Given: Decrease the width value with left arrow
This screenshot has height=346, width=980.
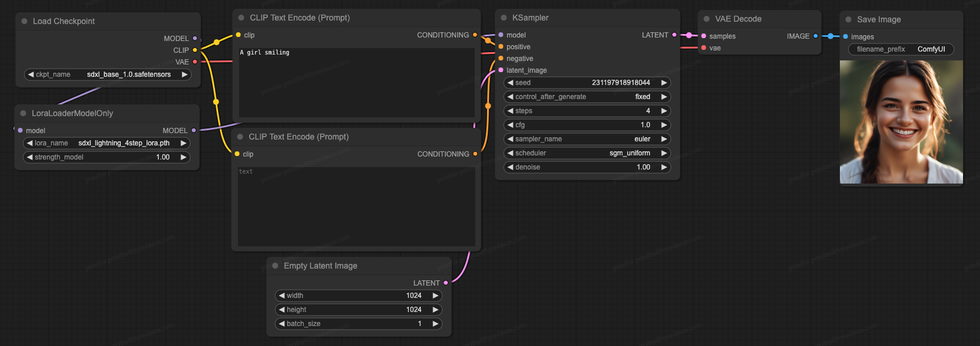Looking at the screenshot, I should click(x=282, y=296).
